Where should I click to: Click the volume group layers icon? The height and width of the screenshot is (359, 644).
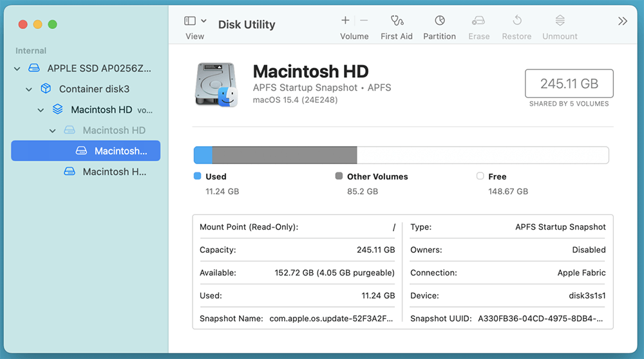pyautogui.click(x=58, y=109)
